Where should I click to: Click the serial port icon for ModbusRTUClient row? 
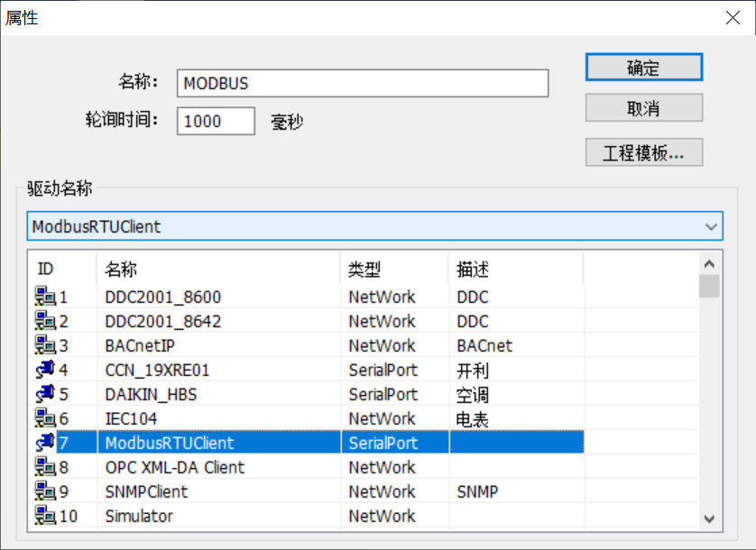point(45,443)
